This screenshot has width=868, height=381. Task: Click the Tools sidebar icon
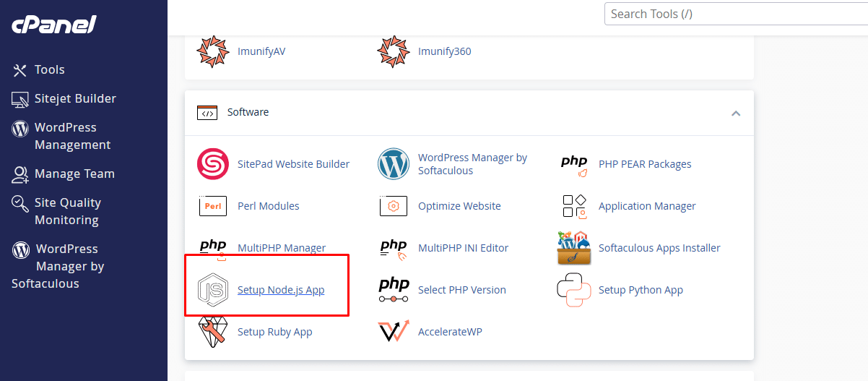19,70
